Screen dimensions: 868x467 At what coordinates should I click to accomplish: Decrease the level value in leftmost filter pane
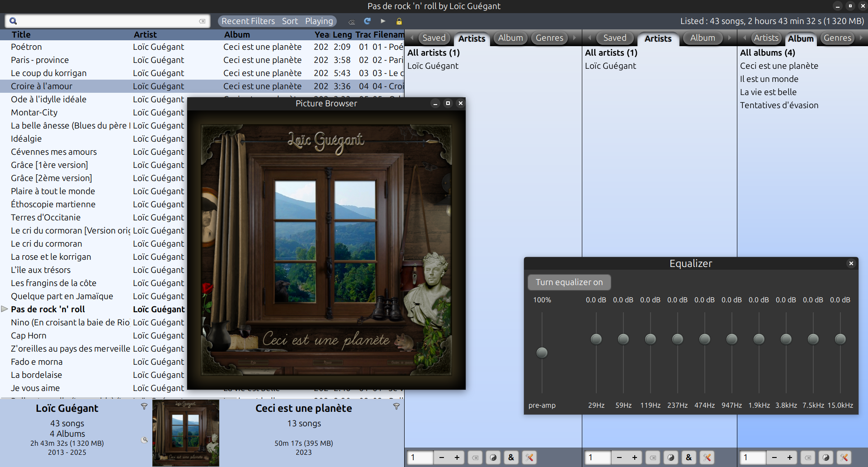[x=442, y=457]
